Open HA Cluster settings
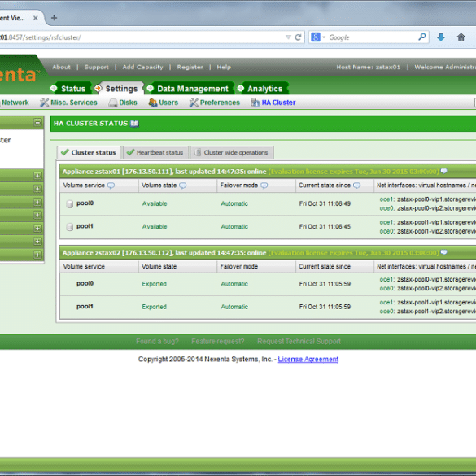 (x=273, y=103)
